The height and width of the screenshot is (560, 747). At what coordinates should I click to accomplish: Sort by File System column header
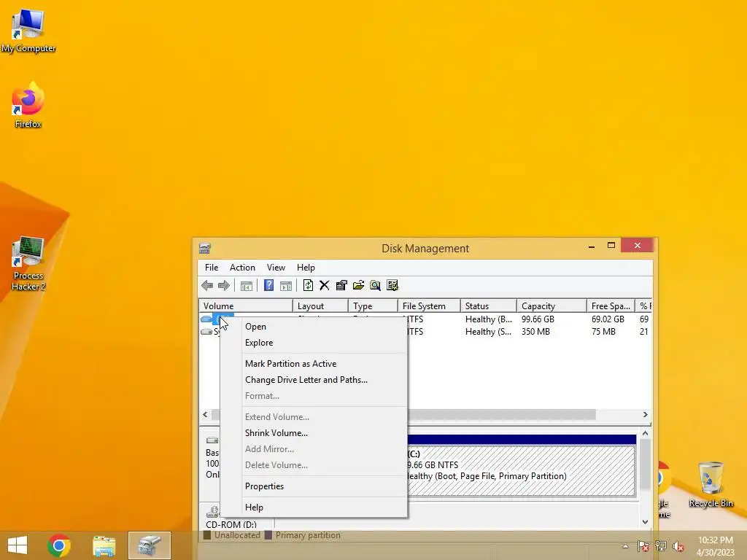point(429,306)
